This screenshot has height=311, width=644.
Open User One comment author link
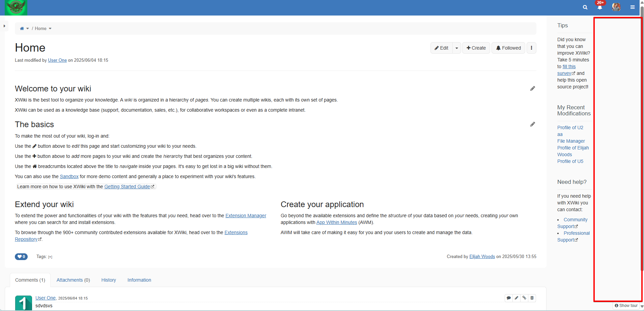46,298
